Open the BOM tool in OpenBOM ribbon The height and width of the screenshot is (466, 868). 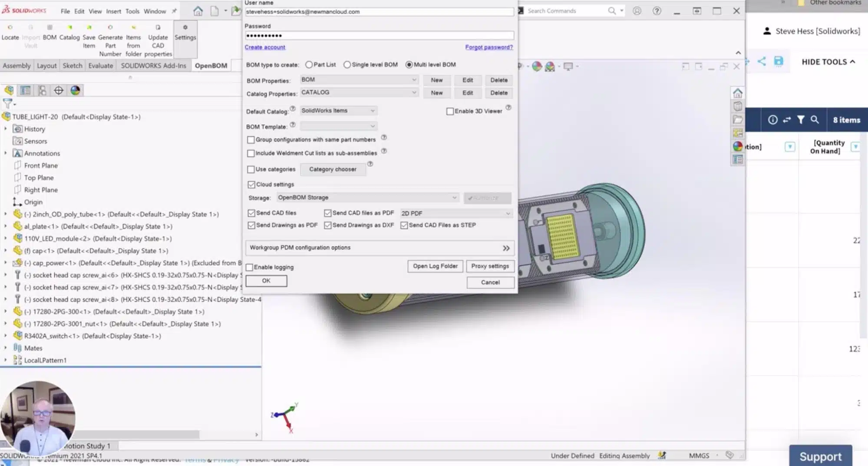tap(50, 33)
